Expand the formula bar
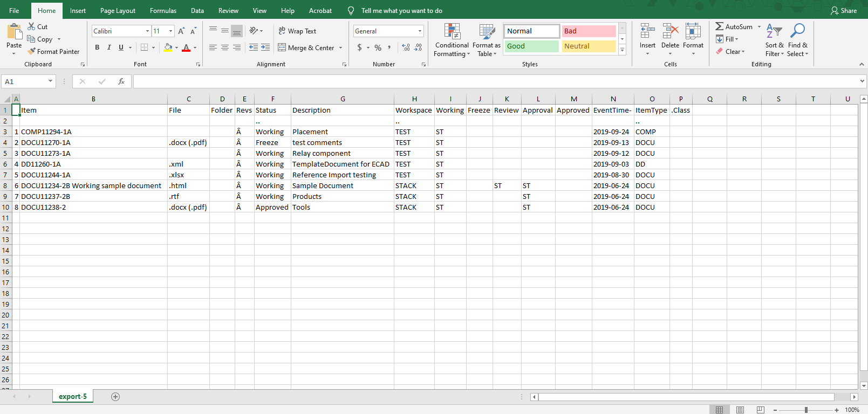This screenshot has width=868, height=414. tap(862, 81)
